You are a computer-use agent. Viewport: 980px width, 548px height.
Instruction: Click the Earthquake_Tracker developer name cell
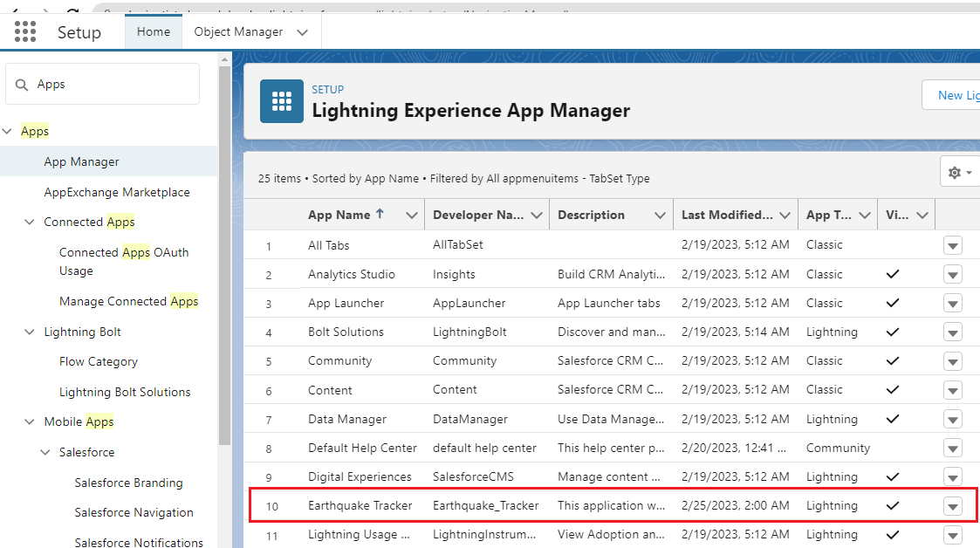485,505
